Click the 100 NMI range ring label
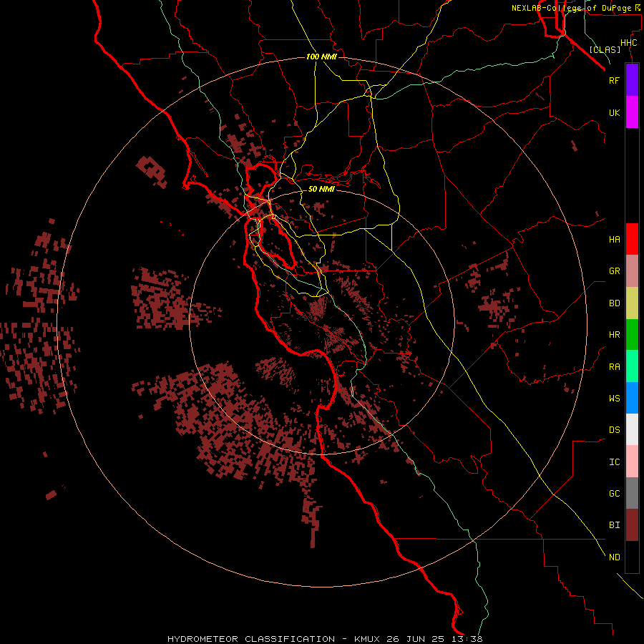The height and width of the screenshot is (644, 644). click(x=321, y=57)
